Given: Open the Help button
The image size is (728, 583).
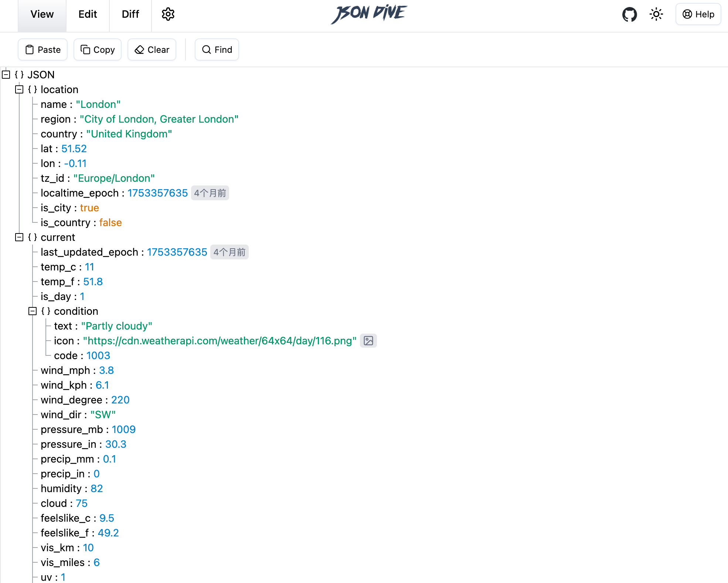Looking at the screenshot, I should (x=698, y=14).
